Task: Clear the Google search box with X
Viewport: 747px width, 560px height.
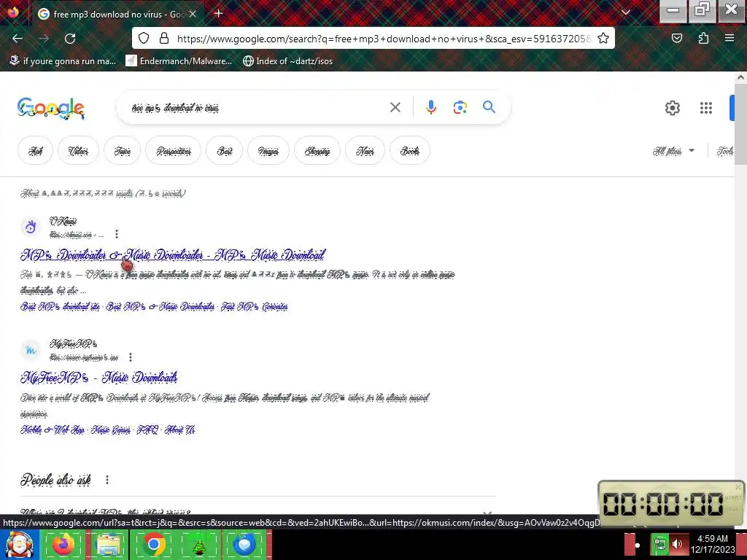Action: coord(395,107)
